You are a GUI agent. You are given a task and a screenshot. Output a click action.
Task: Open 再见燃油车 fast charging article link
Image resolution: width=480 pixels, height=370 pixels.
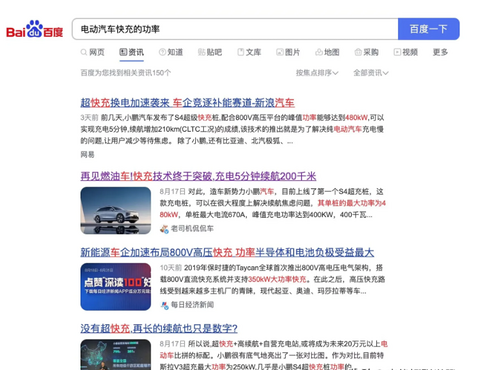[x=198, y=176]
